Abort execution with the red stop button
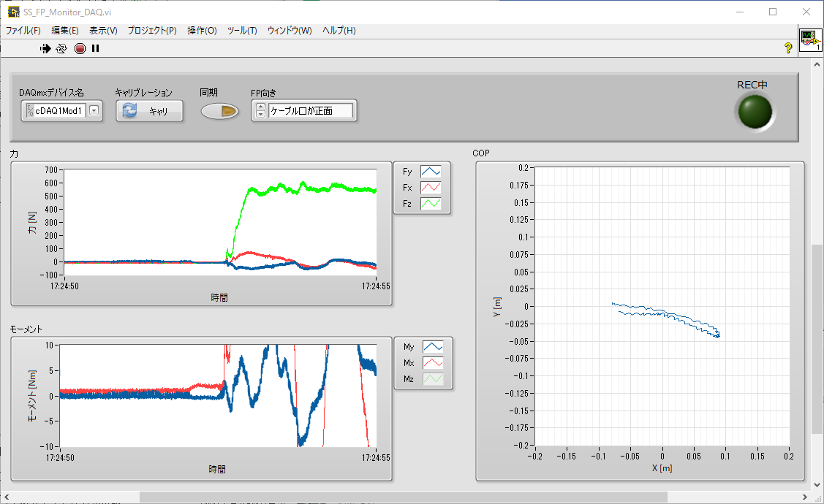Viewport: 824px width, 504px height. coord(80,48)
